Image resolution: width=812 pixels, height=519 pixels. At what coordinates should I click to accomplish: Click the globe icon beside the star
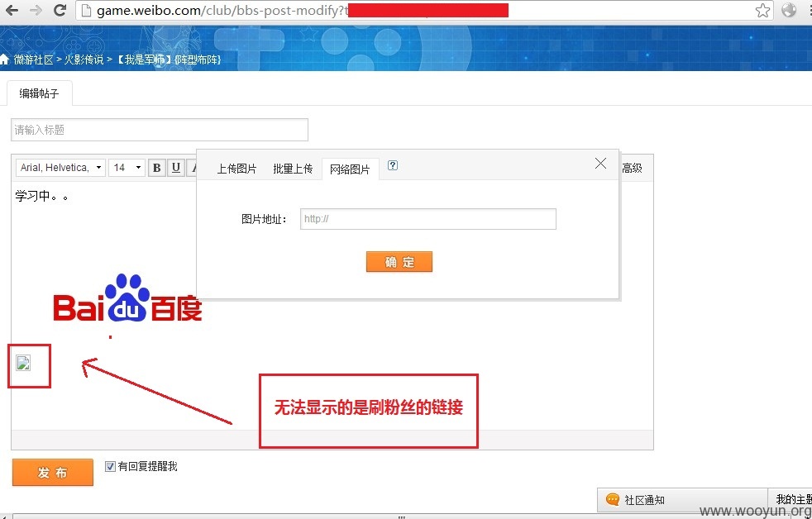point(789,10)
